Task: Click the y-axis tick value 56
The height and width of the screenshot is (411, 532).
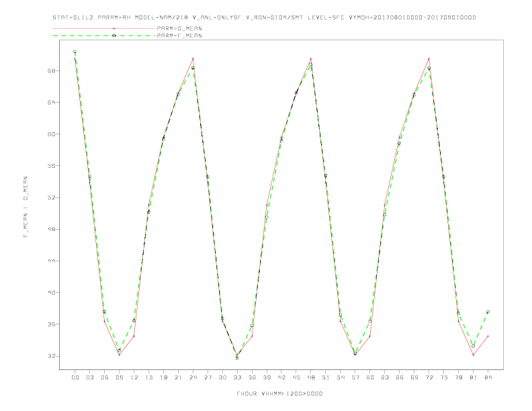Action: (x=52, y=166)
